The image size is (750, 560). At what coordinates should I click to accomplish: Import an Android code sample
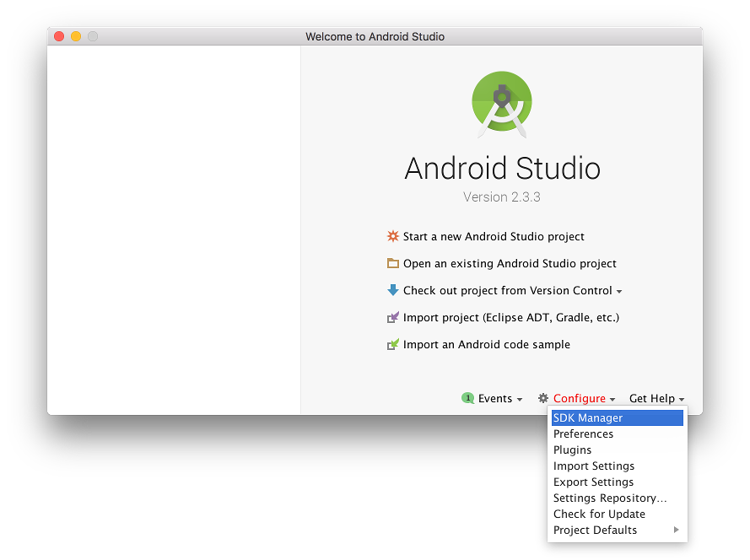[x=487, y=344]
